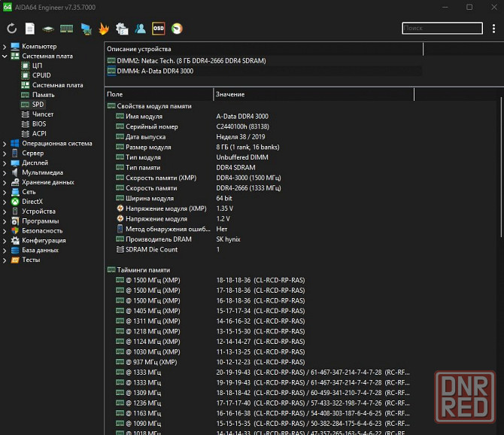Expand the Операционная система node
Screen dimensions: 504x435
(5, 144)
